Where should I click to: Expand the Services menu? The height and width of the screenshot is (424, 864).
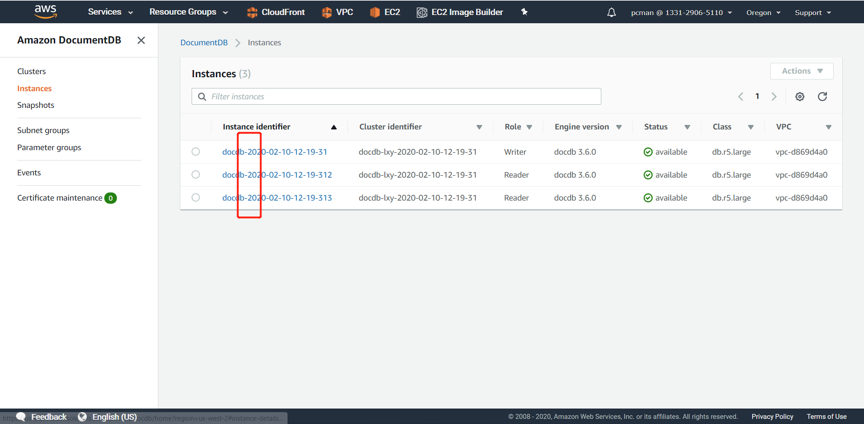(110, 12)
